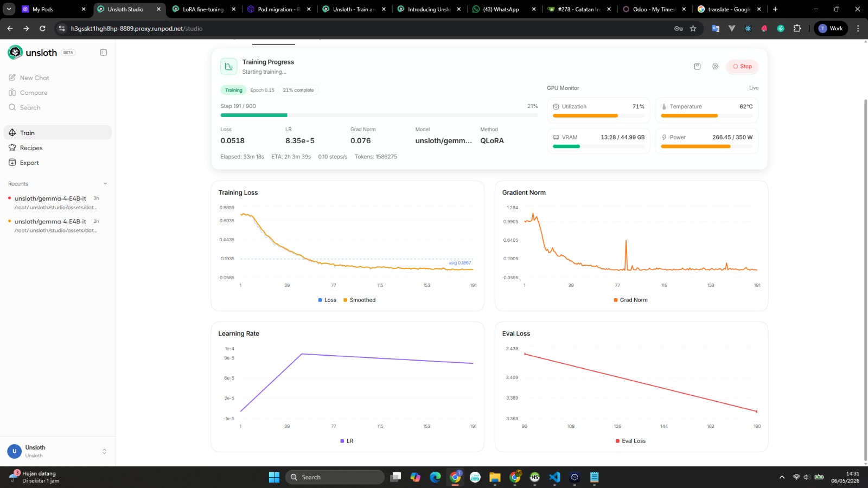
Task: Switch to the WhatsApp tab
Action: pos(503,9)
